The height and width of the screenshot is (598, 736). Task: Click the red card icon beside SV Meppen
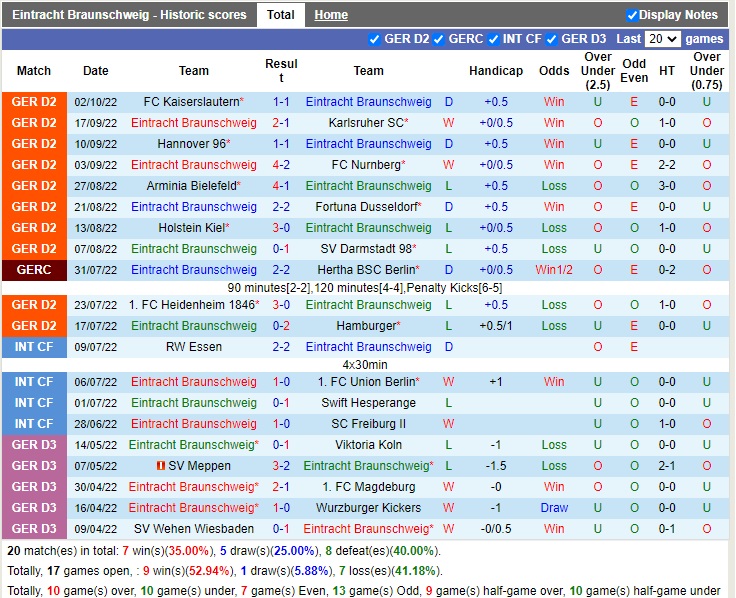160,466
